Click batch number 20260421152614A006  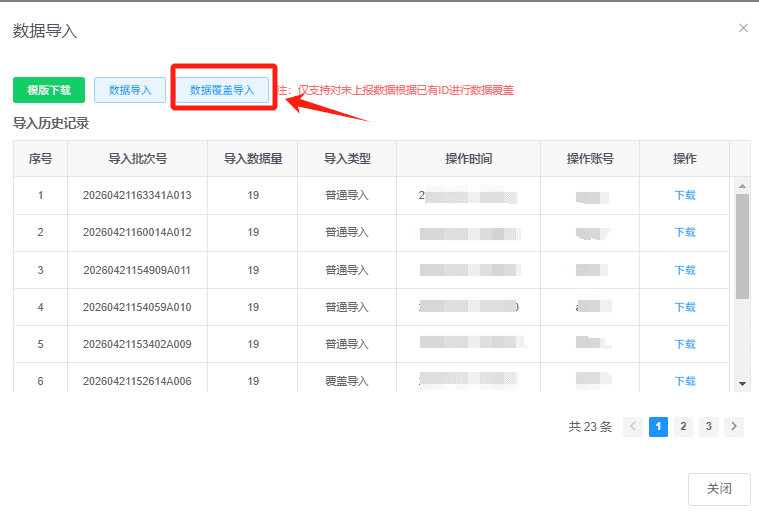[137, 381]
